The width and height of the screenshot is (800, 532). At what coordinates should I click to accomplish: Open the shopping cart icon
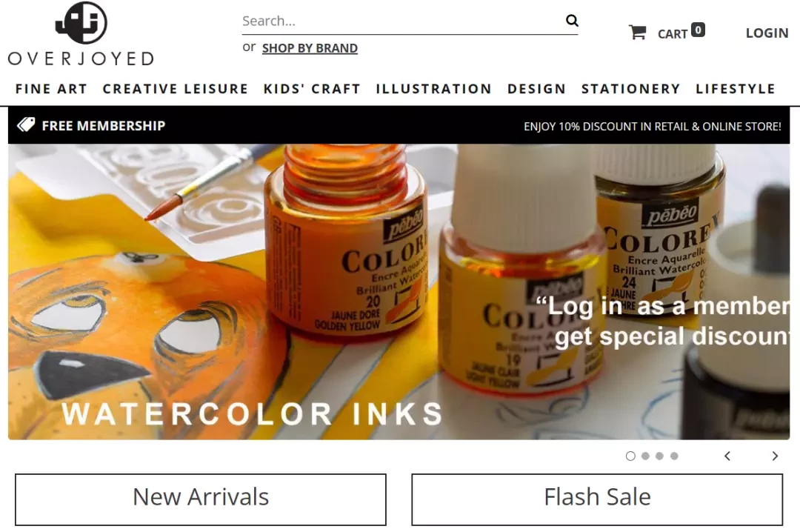637,32
